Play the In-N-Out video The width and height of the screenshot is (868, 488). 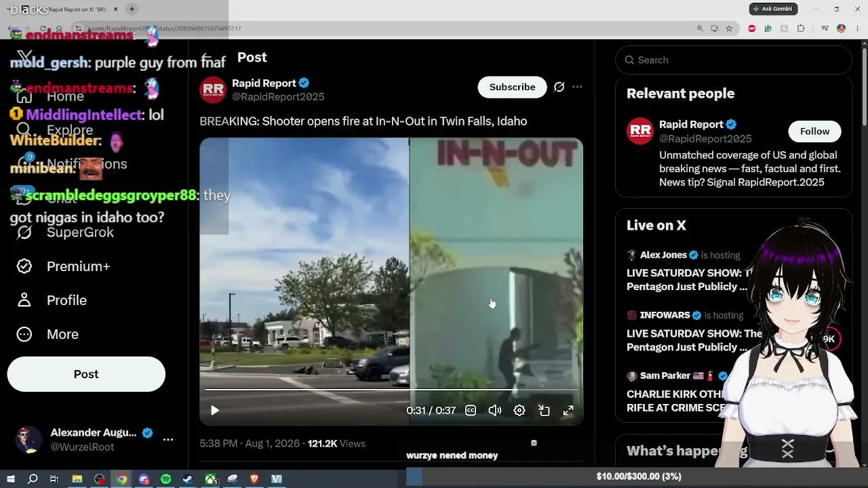[215, 410]
